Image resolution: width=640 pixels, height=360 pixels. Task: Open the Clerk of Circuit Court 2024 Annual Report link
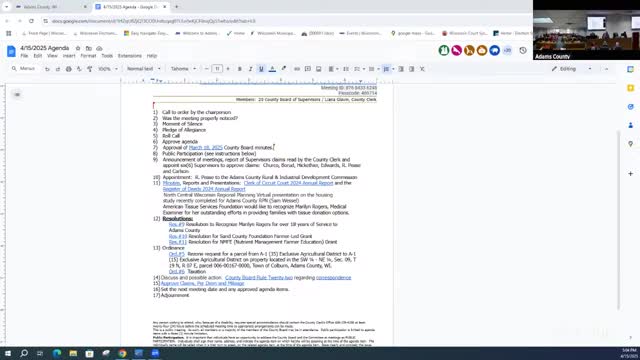point(288,183)
